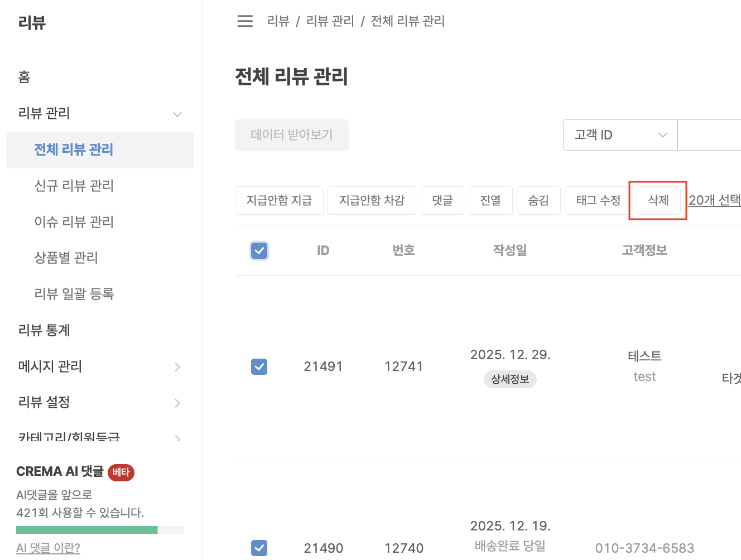741x560 pixels.
Task: Click the hamburger menu icon
Action: (245, 21)
